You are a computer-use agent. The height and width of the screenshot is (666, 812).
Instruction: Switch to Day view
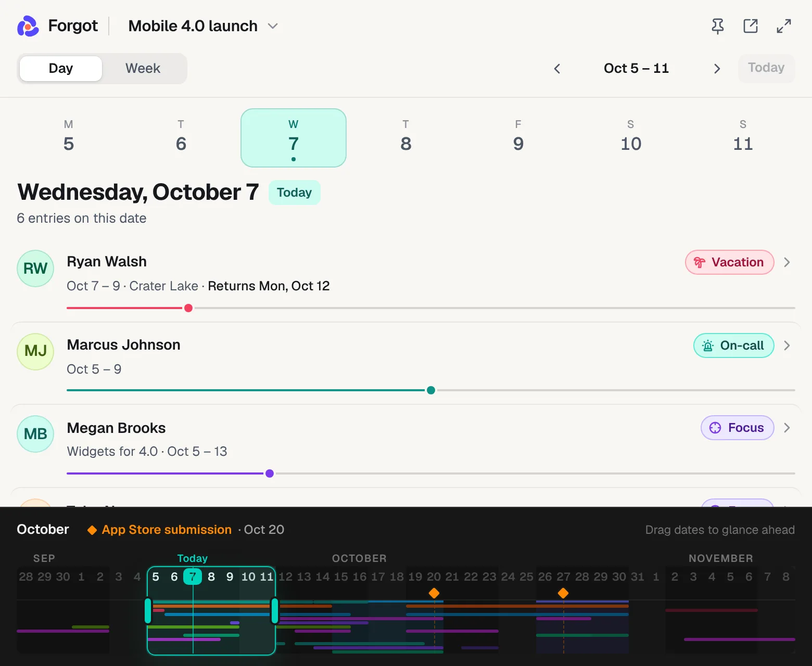click(x=61, y=69)
